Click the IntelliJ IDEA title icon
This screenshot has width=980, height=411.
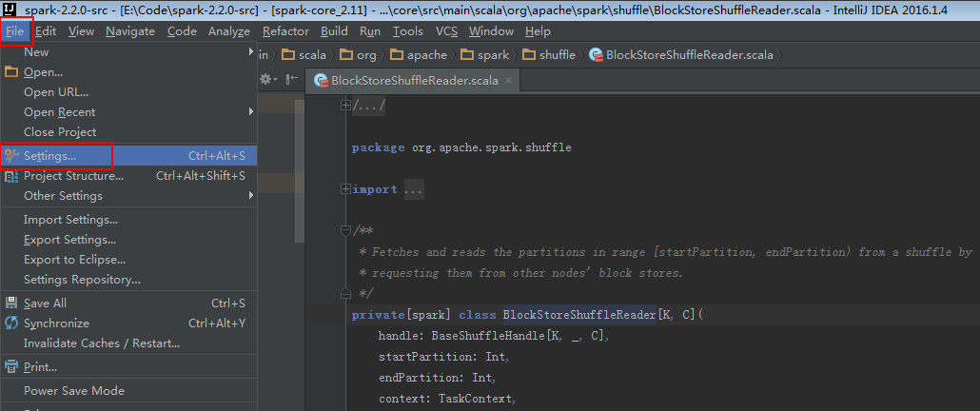pos(10,10)
